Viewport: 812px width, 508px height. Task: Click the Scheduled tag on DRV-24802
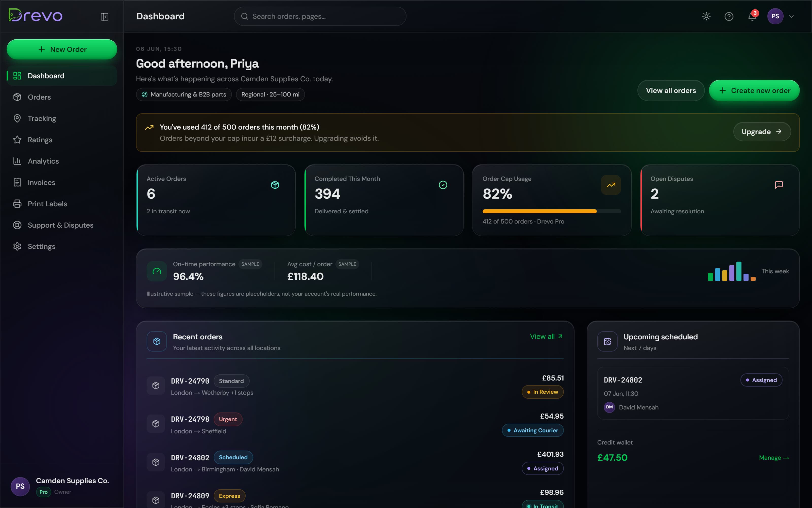pyautogui.click(x=233, y=457)
